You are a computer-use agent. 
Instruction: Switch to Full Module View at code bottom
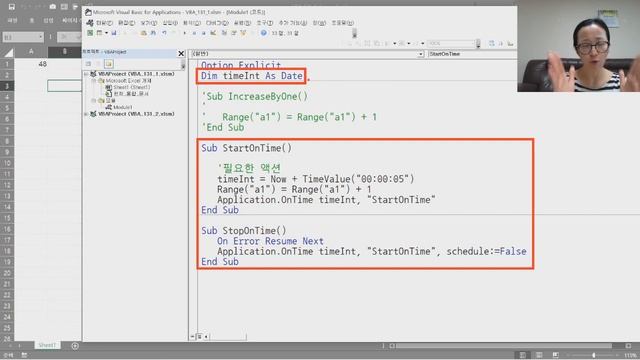point(200,337)
